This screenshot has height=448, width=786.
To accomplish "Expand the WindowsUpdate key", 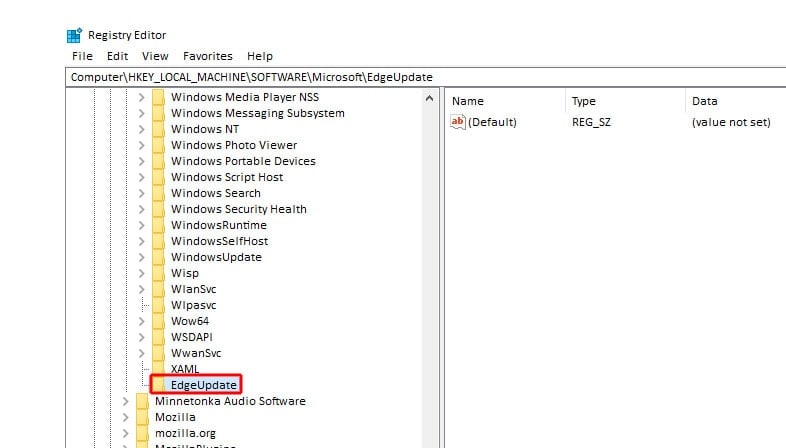I will coord(141,258).
